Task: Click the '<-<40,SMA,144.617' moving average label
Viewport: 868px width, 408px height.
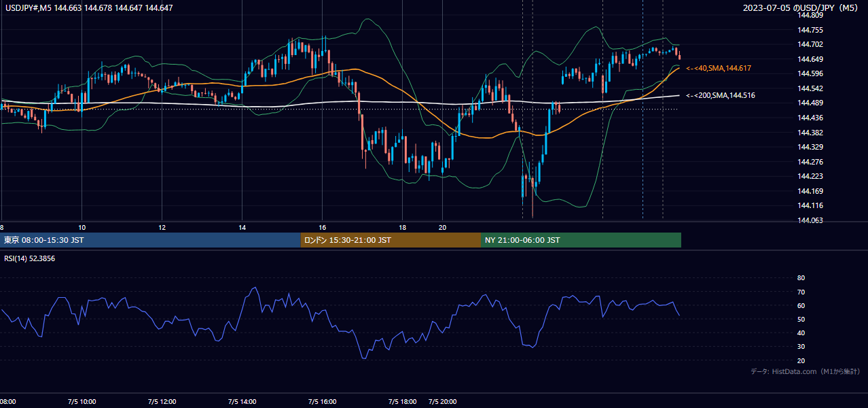Action: 719,69
